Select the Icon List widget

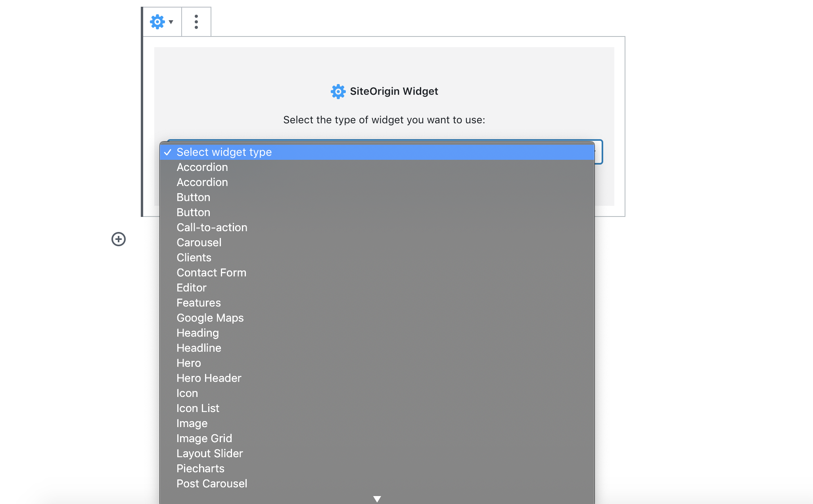pyautogui.click(x=197, y=408)
